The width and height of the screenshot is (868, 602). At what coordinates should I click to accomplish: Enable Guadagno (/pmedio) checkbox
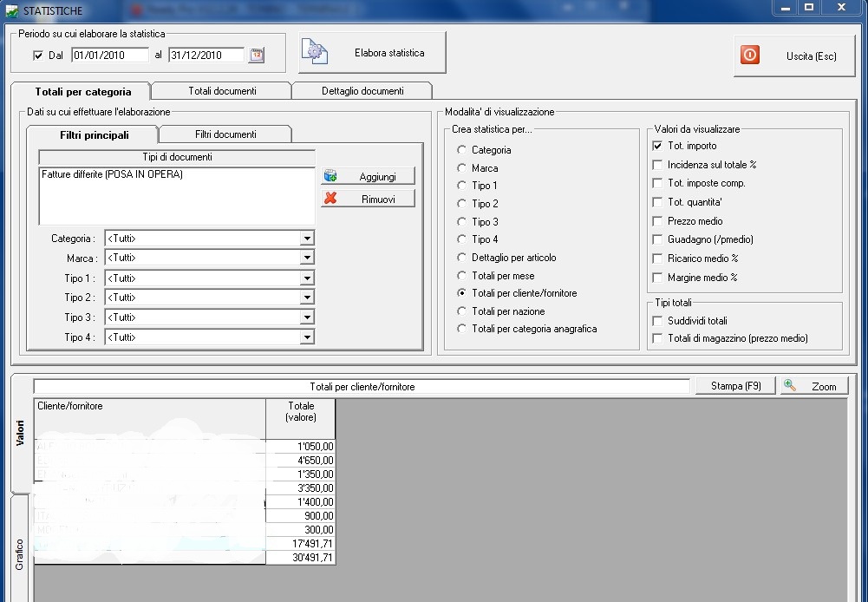(657, 239)
